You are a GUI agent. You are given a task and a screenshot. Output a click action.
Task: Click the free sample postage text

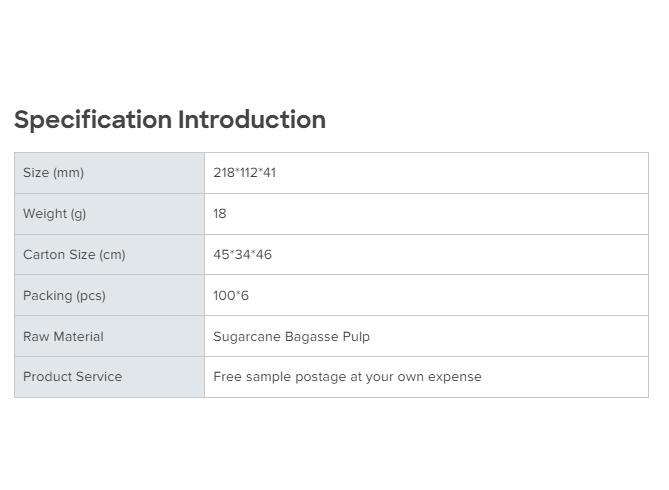tap(347, 377)
